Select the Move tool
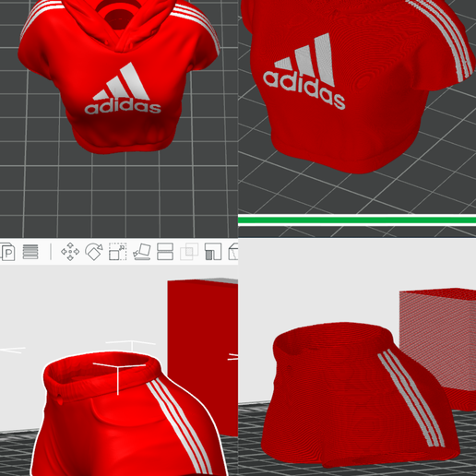This screenshot has width=476, height=476. (70, 252)
